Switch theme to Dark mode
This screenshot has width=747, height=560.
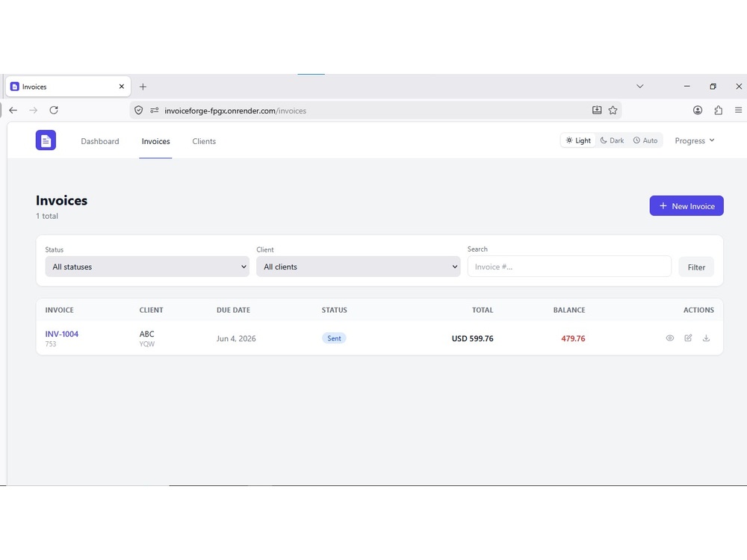(x=612, y=140)
